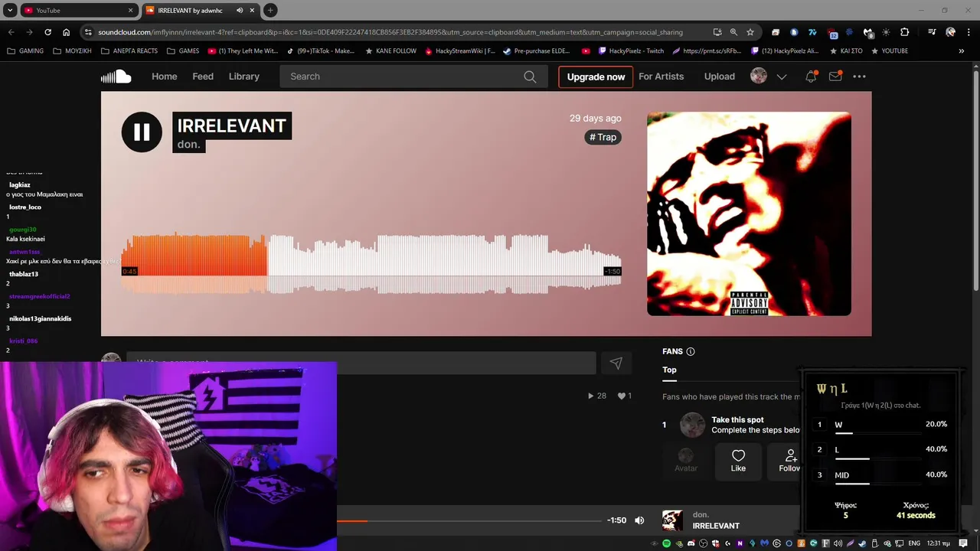980x551 pixels.
Task: Click the IRRELEVANT track title
Action: point(232,126)
